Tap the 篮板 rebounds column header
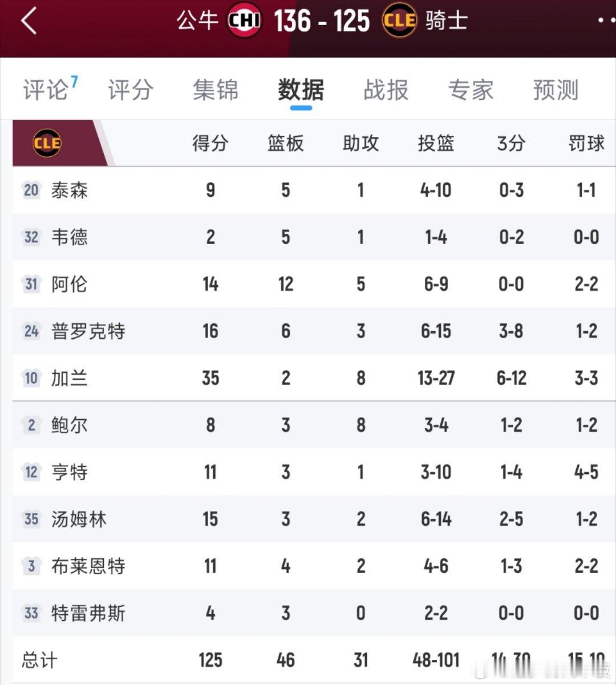This screenshot has width=616, height=685. click(286, 143)
